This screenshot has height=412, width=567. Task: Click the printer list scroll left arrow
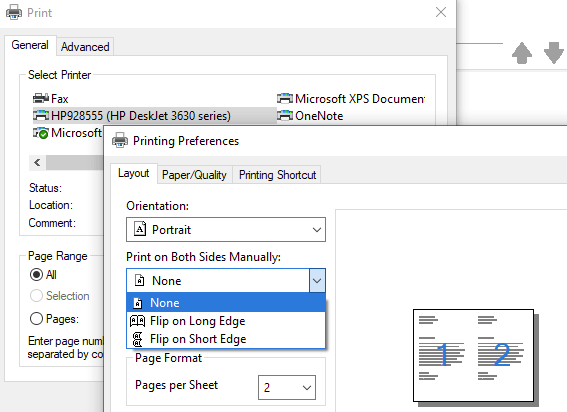coord(37,162)
